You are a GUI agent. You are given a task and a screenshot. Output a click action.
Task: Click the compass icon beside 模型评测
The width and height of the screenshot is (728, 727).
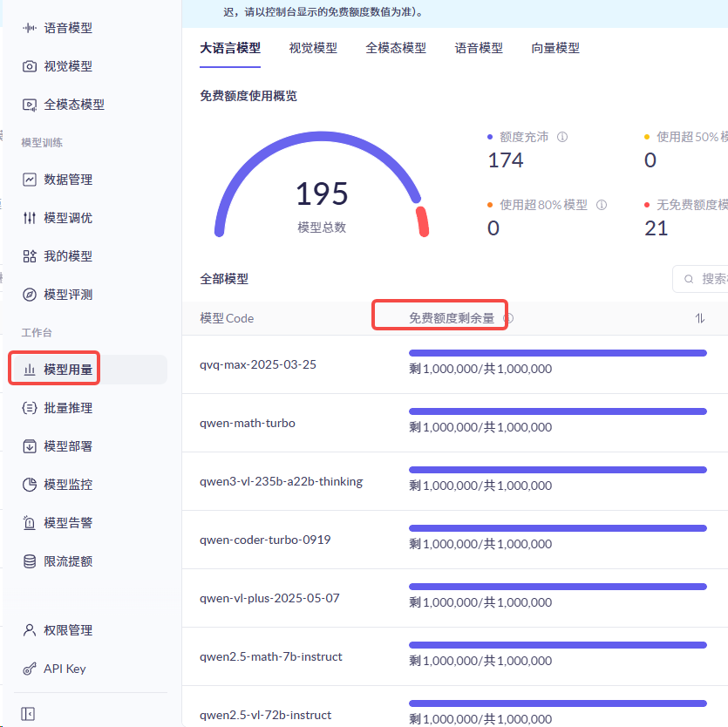(30, 295)
